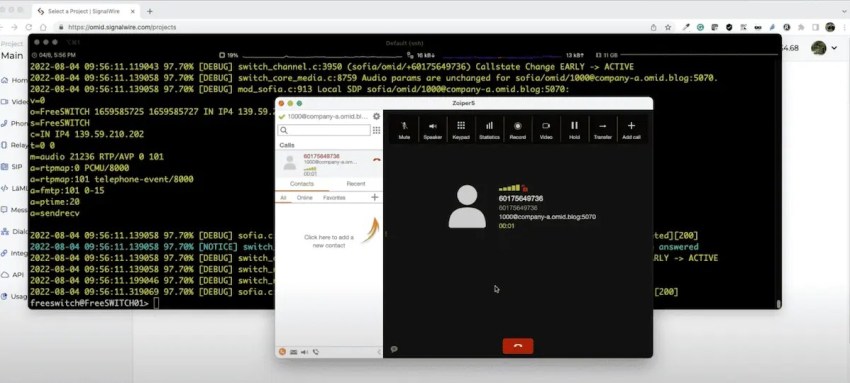Open Zoiper settings gear icon
This screenshot has height=383, width=850.
376,116
